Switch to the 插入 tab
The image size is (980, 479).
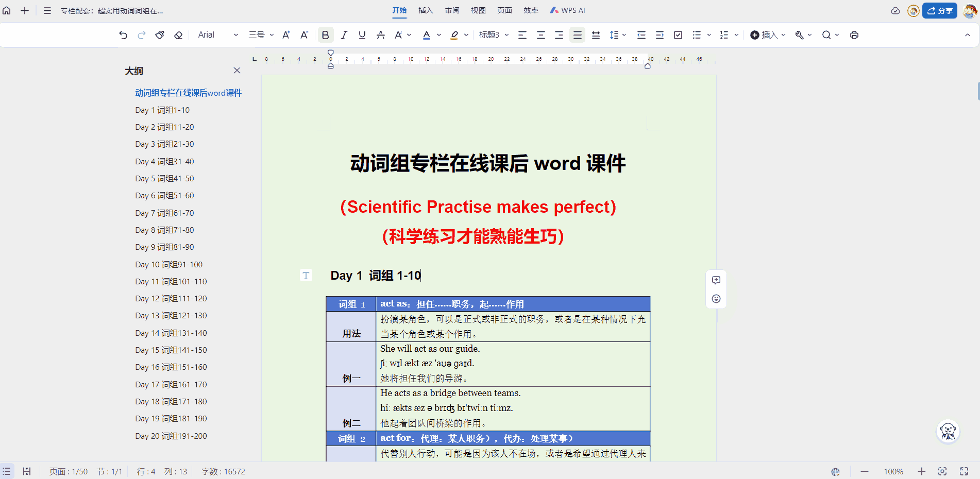tap(426, 10)
